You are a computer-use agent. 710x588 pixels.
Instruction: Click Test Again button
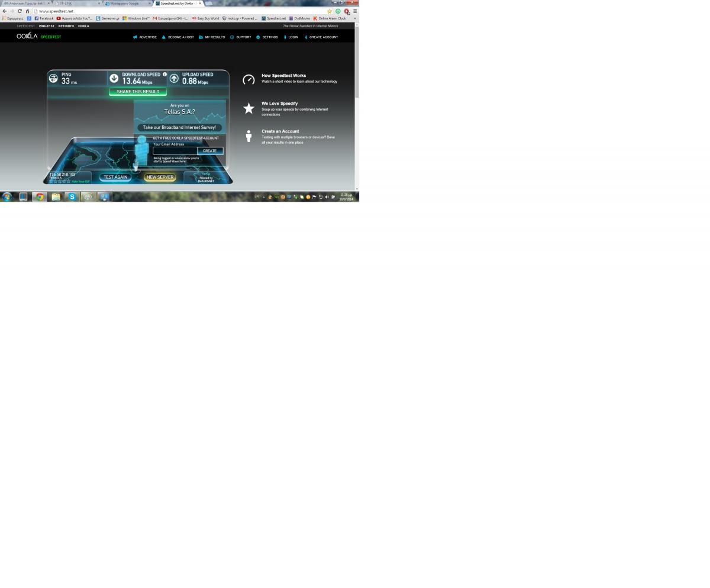click(115, 177)
